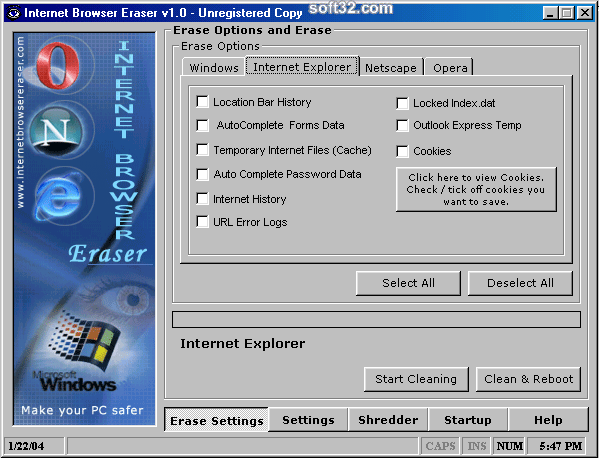Switch to the Opera tab
The image size is (599, 458).
click(449, 68)
